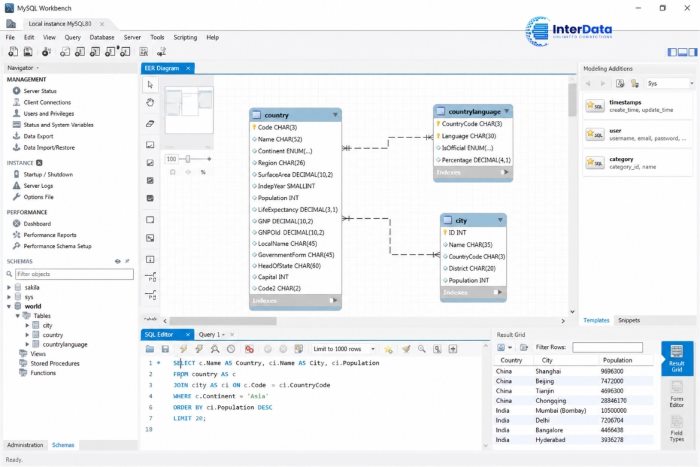Open the Scripting menu
This screenshot has height=467, width=700.
click(x=185, y=38)
